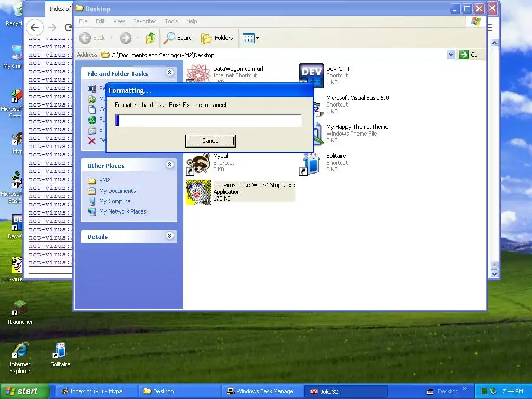Switch to Windows Task Manager taskbar item
This screenshot has width=532, height=399.
(x=262, y=391)
